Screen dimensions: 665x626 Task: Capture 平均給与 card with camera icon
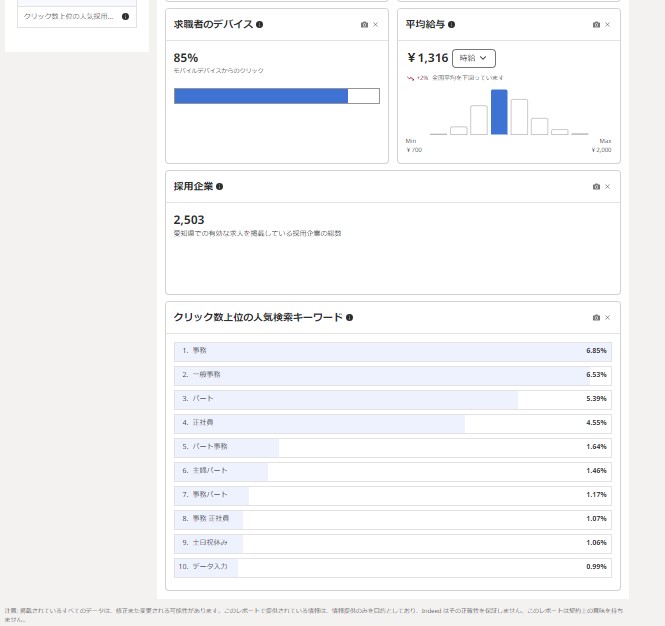[596, 24]
